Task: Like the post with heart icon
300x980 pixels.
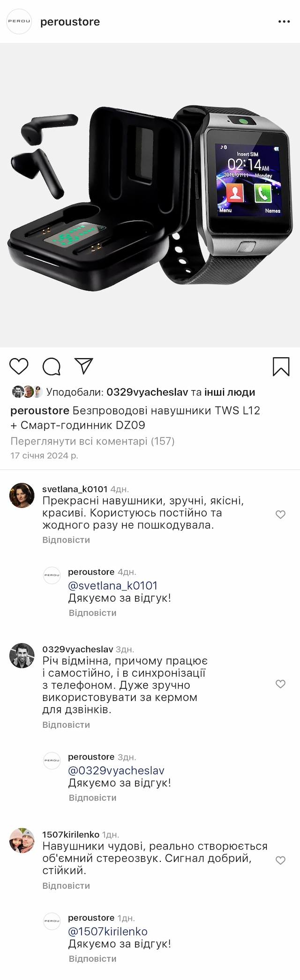Action: click(19, 366)
